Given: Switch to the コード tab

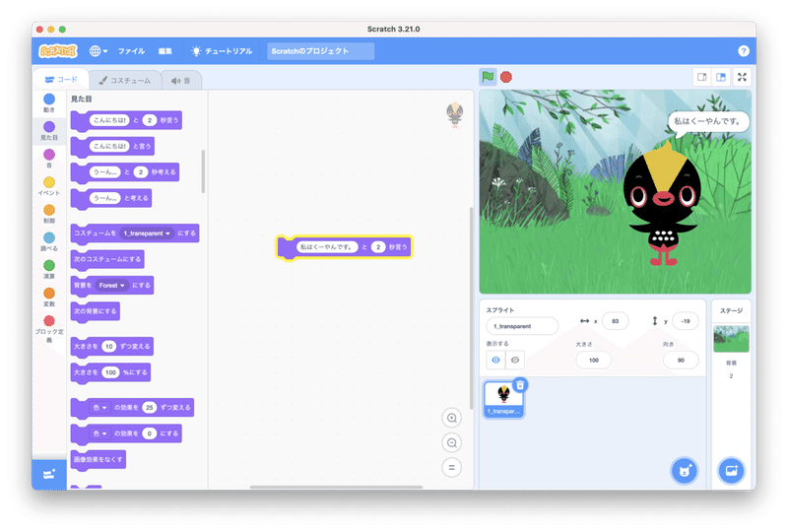Looking at the screenshot, I should coord(61,80).
